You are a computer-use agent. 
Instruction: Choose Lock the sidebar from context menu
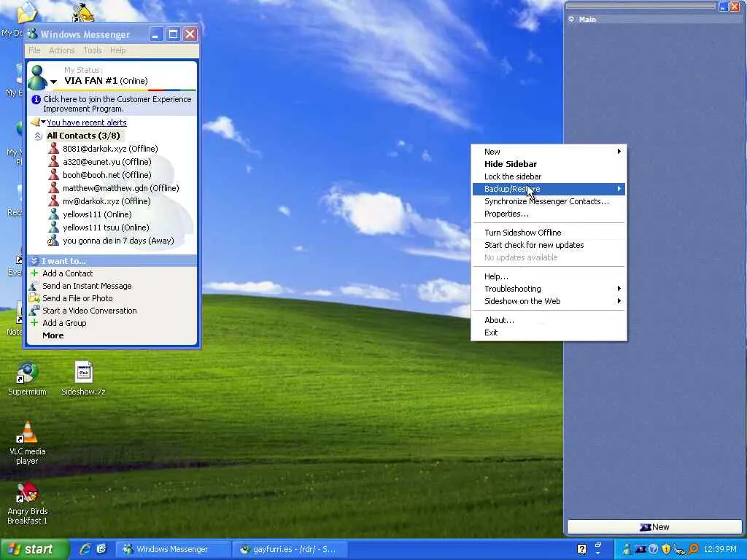pyautogui.click(x=549, y=176)
